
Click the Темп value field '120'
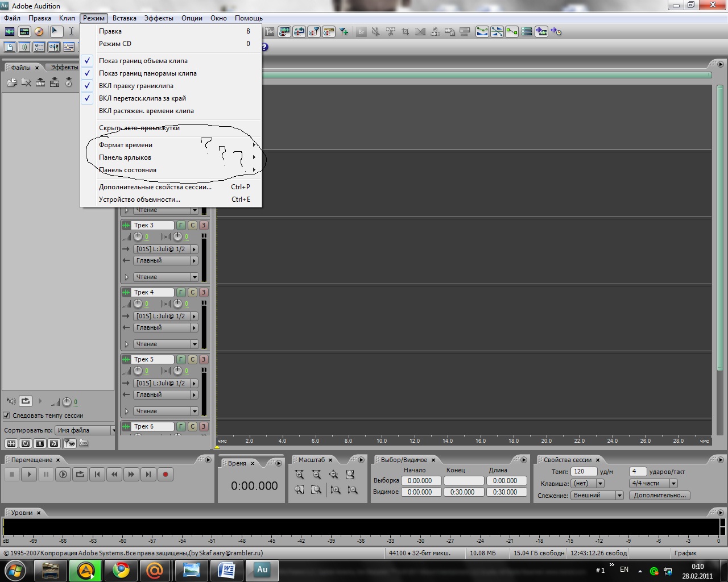584,472
